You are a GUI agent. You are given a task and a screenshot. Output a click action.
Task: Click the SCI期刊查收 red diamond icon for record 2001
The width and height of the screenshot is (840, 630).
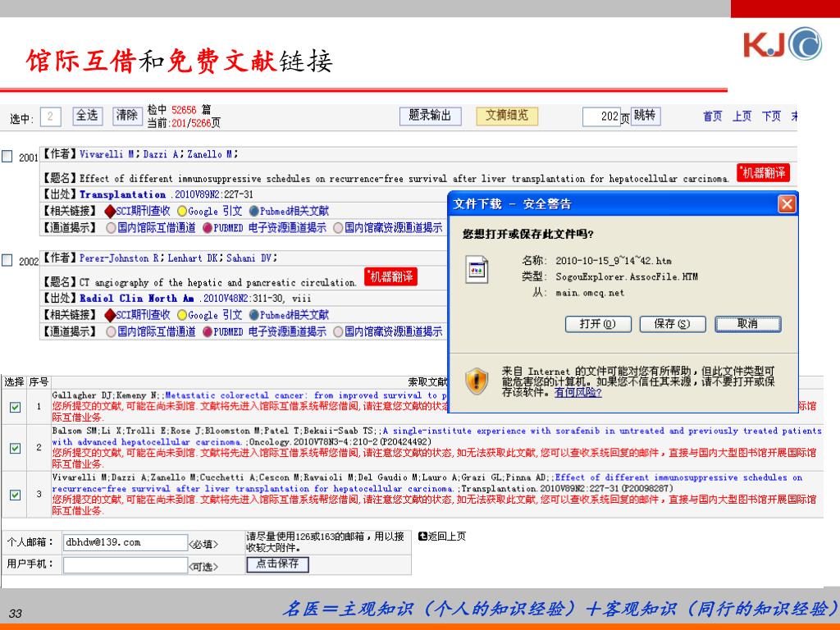[110, 212]
